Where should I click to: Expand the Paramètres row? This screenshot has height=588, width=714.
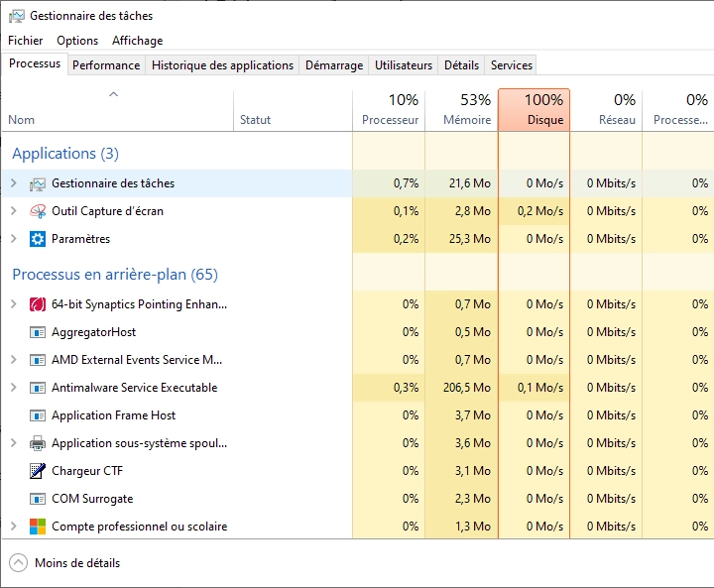click(x=14, y=239)
